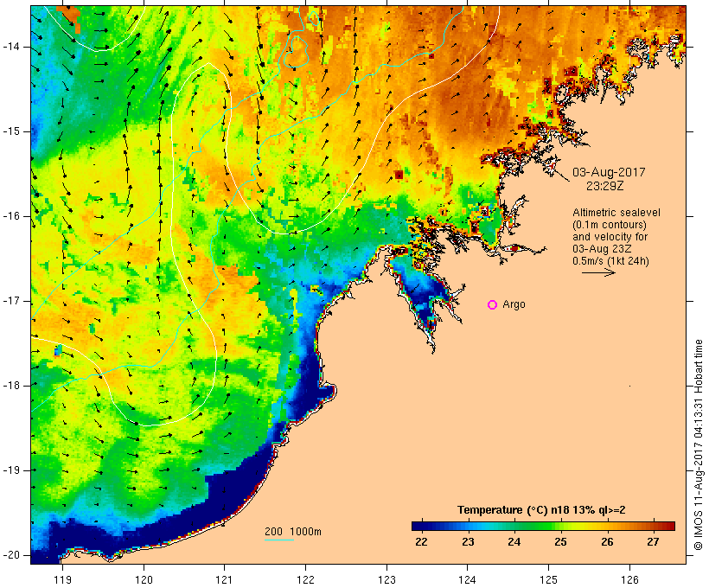
Task: Click the '23:29Z' time text
Action: pos(605,186)
